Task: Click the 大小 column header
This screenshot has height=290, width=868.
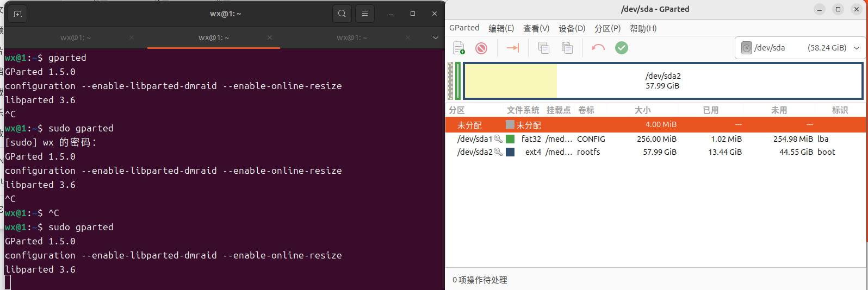Action: pyautogui.click(x=642, y=110)
